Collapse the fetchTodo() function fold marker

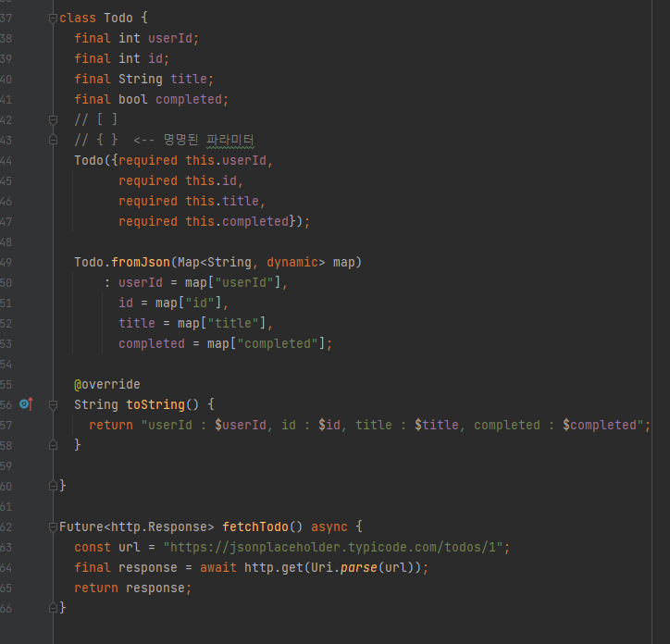[53, 526]
